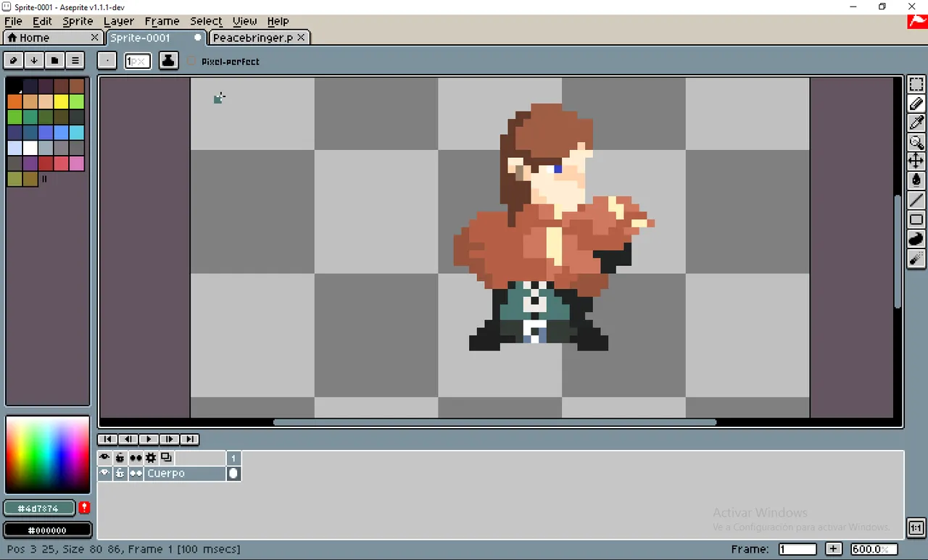The height and width of the screenshot is (560, 928).
Task: Click the 600.0 zoom field
Action: (x=874, y=549)
